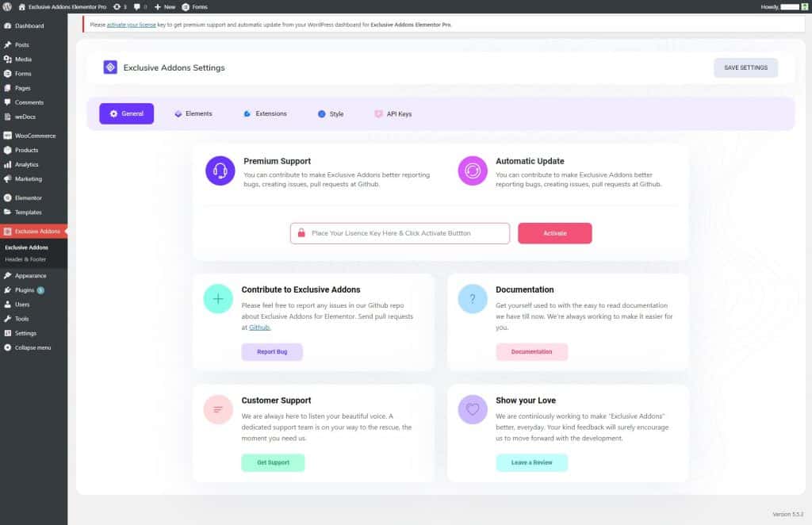This screenshot has width=812, height=525.
Task: Click the Marketing megaphone icon
Action: pos(7,179)
